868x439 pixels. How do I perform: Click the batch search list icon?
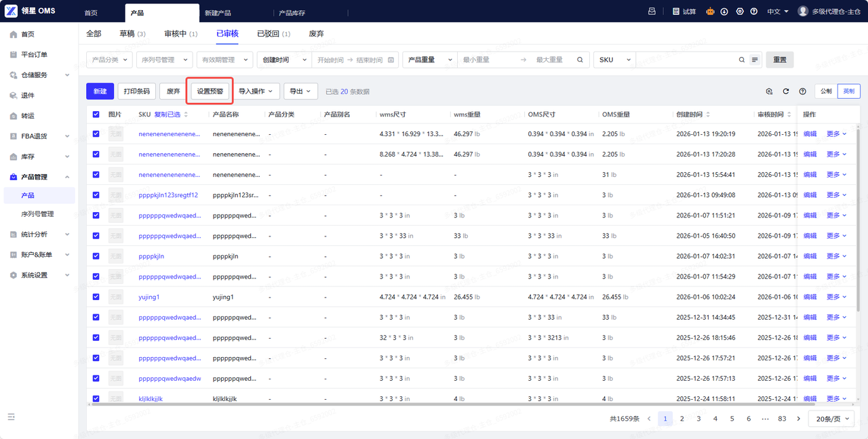(x=755, y=60)
